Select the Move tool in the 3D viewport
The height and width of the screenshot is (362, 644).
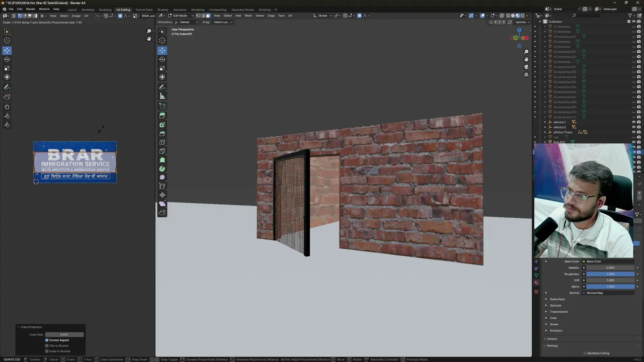point(162,50)
